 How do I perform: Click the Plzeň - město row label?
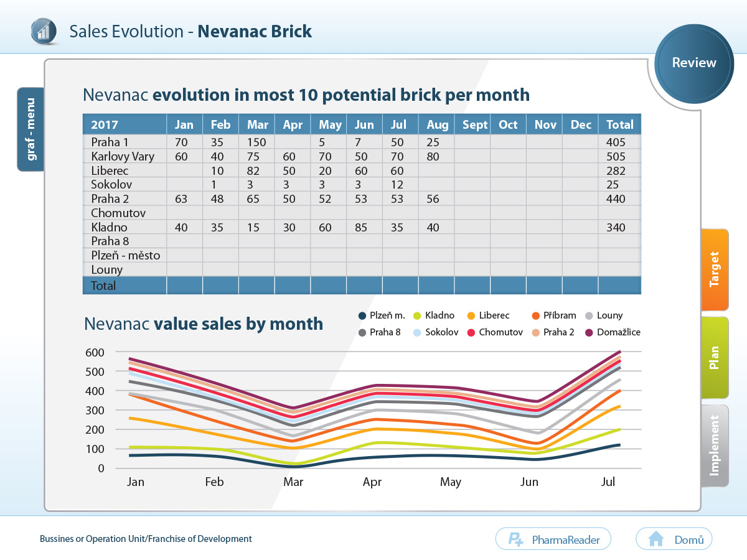[x=125, y=256]
